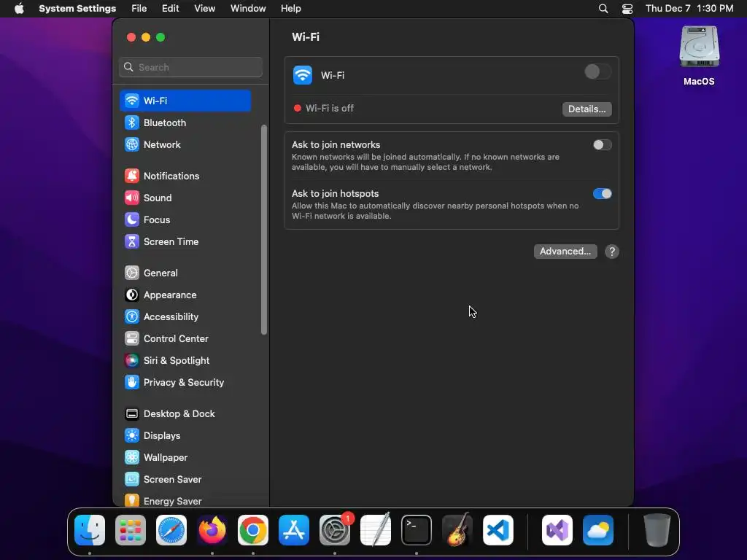Open Sound settings
The image size is (747, 560).
point(185,198)
